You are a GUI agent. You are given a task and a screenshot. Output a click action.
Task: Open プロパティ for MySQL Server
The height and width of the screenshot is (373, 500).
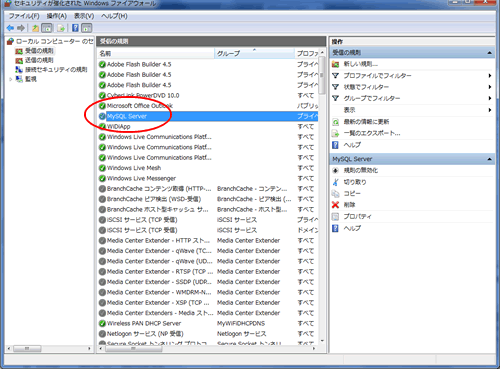coord(357,216)
